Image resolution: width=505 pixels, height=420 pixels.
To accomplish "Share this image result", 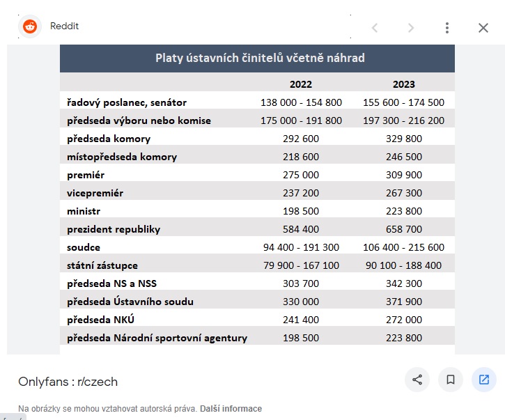I will (417, 380).
